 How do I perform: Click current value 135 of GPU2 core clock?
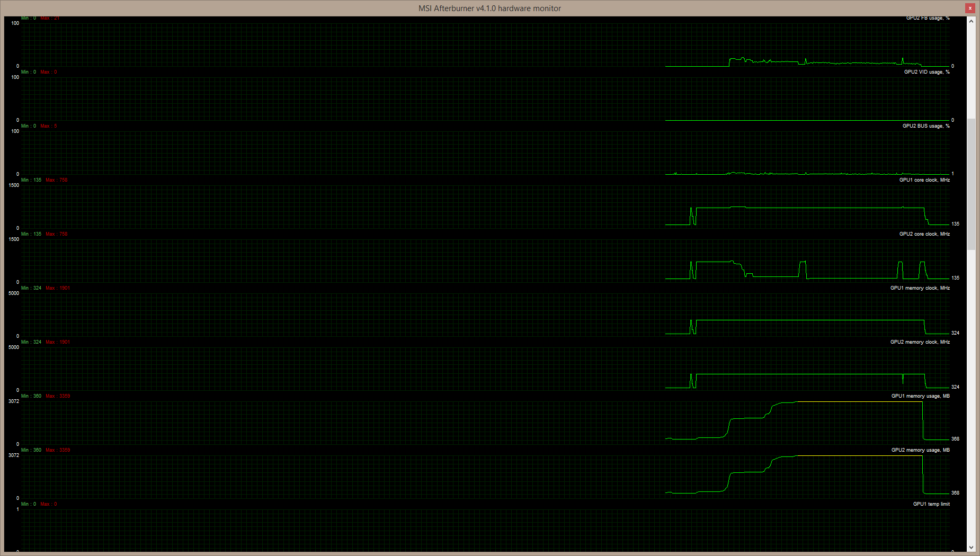(x=955, y=278)
